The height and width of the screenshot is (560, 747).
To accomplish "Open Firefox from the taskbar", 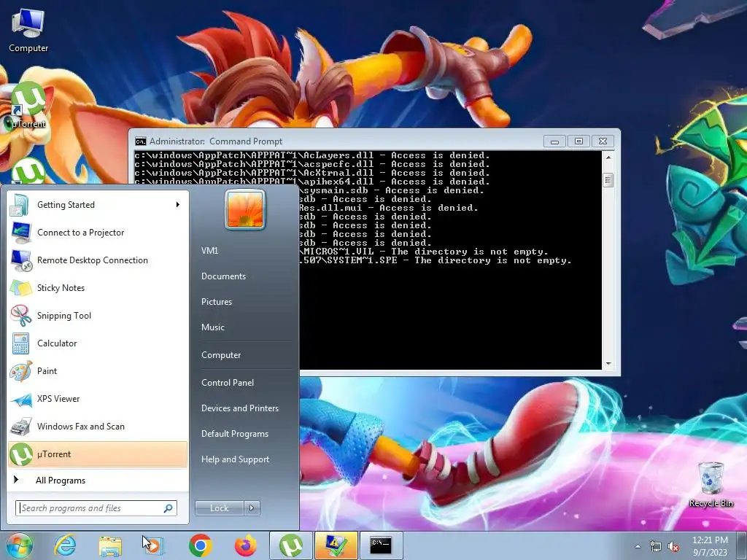I will 245,545.
